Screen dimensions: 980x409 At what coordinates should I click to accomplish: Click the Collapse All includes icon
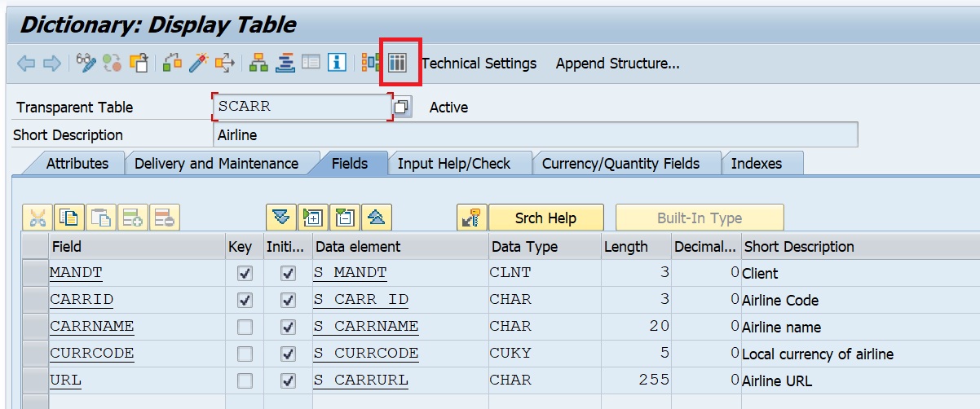377,218
